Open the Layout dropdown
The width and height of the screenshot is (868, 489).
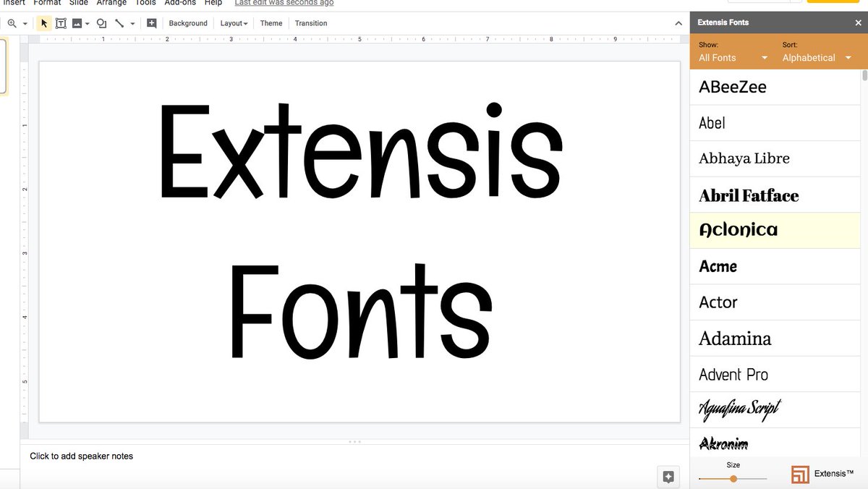[234, 23]
